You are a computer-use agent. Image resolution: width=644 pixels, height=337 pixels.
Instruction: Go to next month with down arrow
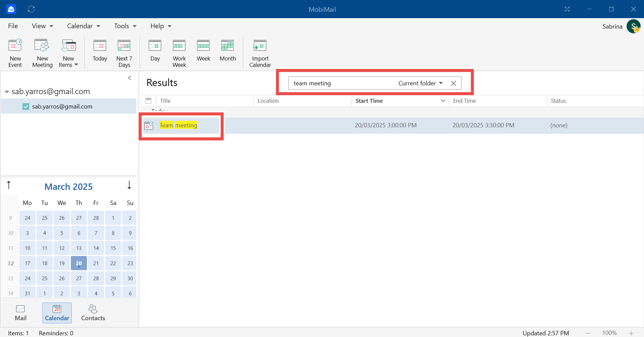(x=129, y=185)
